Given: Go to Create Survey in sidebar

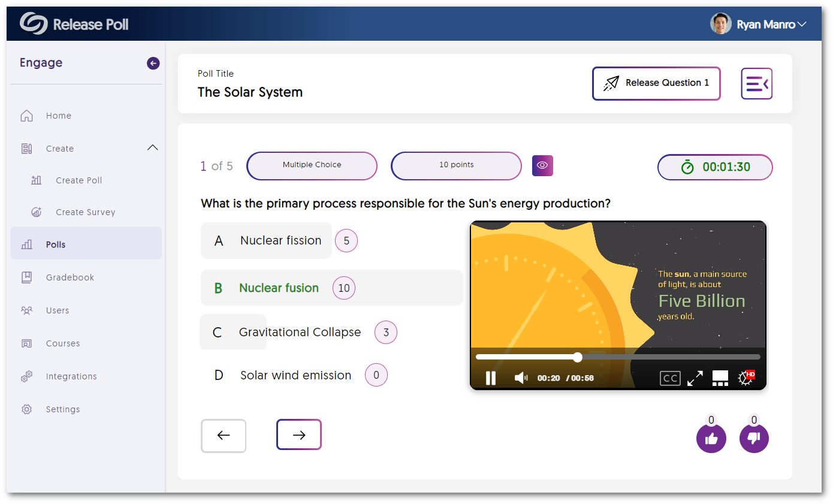Looking at the screenshot, I should [85, 212].
